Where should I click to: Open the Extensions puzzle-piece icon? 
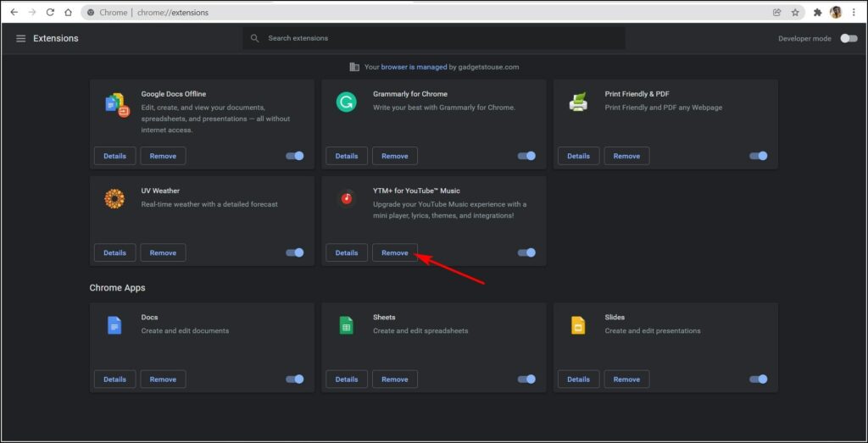818,12
